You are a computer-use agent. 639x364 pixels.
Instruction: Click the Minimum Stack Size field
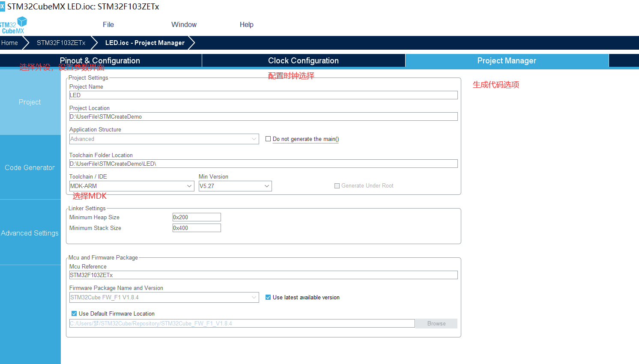(x=197, y=228)
